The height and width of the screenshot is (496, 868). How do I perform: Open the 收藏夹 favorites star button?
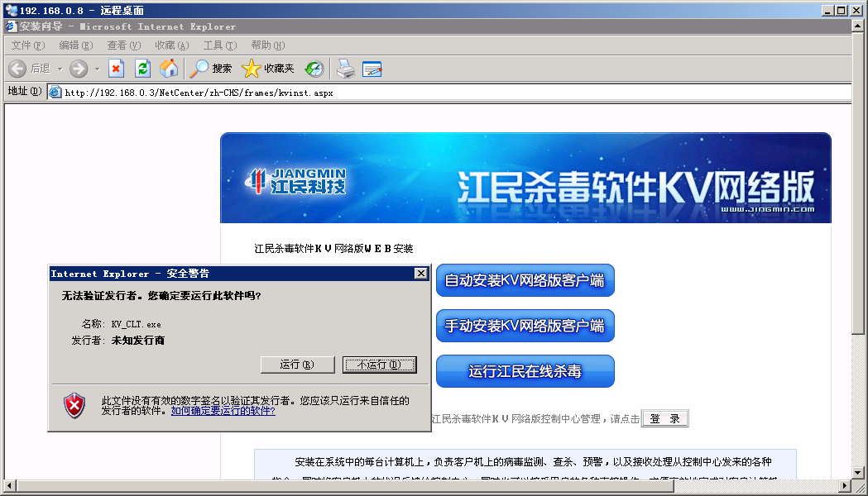268,69
